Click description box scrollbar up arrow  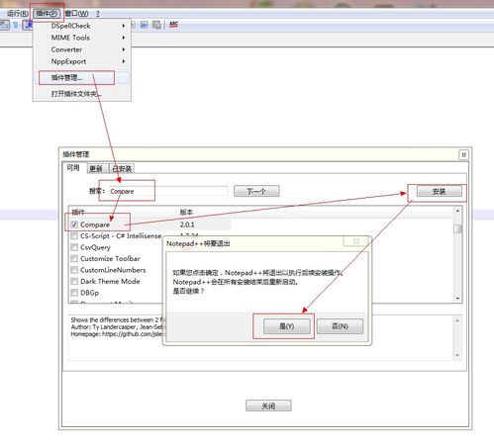tap(457, 320)
